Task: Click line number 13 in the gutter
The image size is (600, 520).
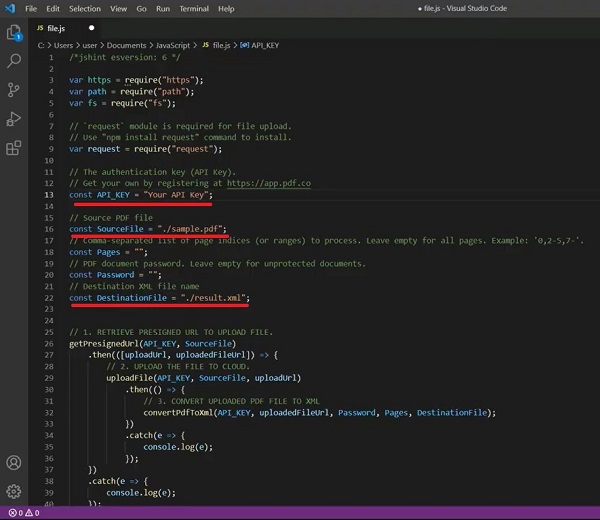Action: [49, 195]
